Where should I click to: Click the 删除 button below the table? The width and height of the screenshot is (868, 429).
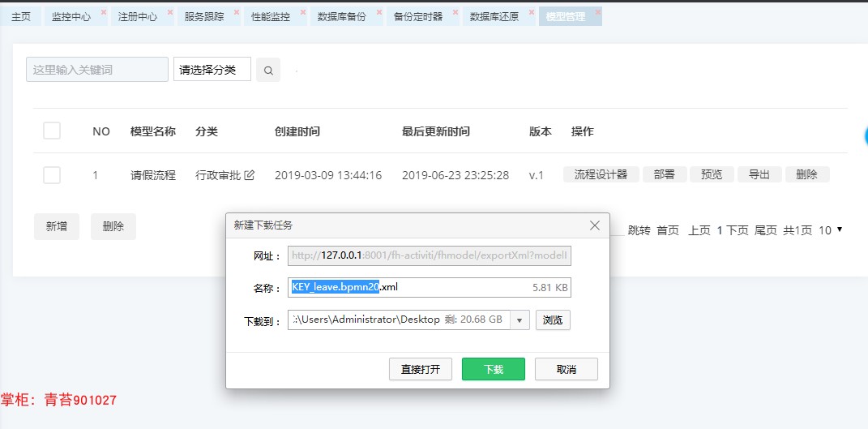click(113, 226)
